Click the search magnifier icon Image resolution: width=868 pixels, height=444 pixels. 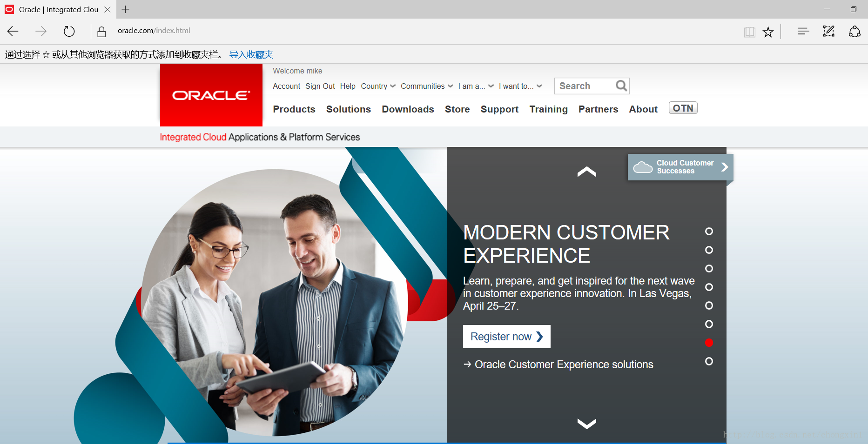pos(621,86)
